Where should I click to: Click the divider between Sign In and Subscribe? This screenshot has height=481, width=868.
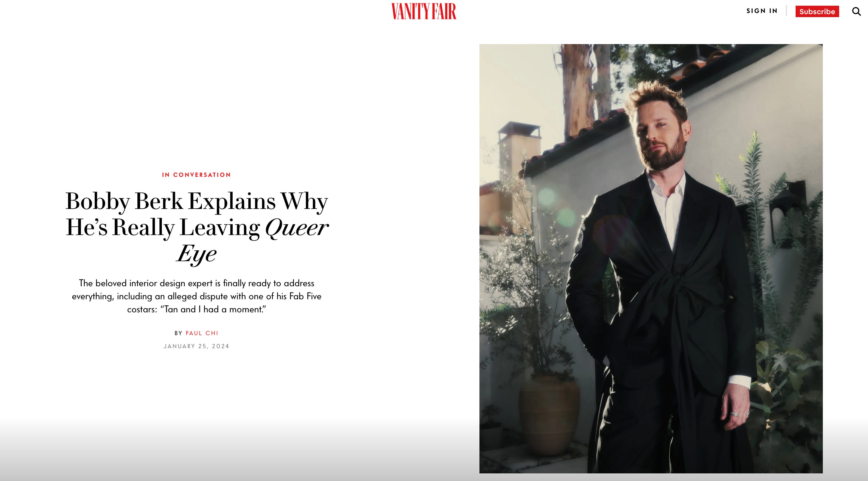click(x=786, y=11)
